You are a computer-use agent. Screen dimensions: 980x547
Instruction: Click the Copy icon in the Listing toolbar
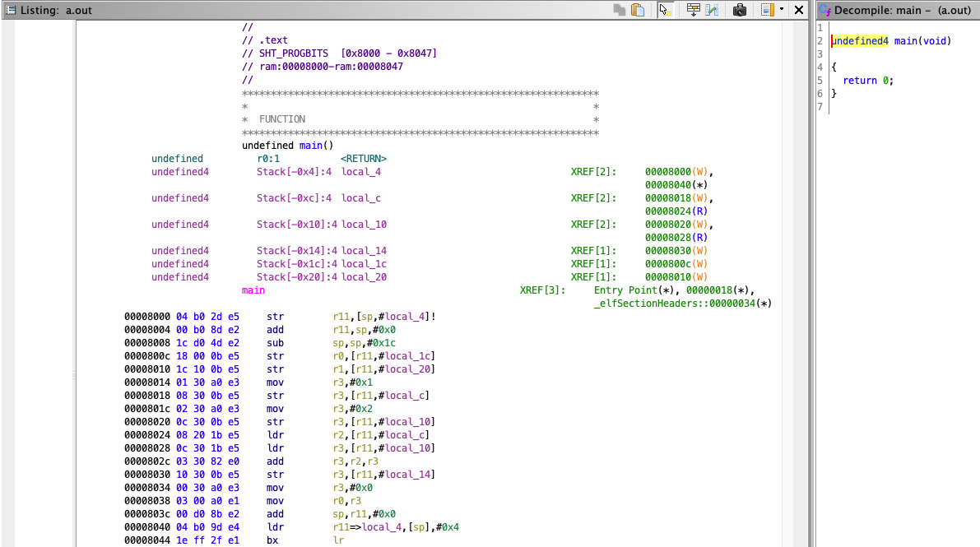[620, 9]
